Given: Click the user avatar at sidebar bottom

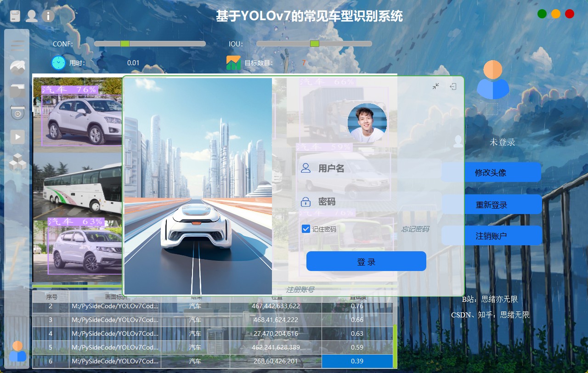Looking at the screenshot, I should [17, 351].
